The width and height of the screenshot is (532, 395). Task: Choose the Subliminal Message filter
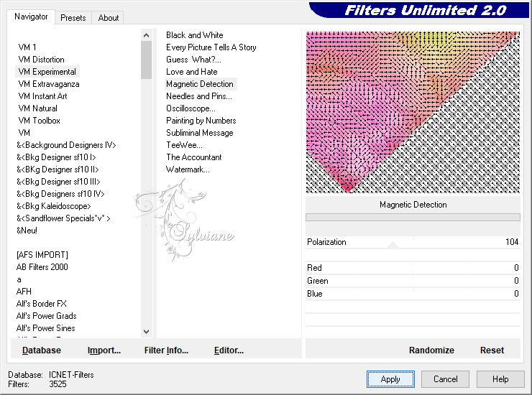200,133
